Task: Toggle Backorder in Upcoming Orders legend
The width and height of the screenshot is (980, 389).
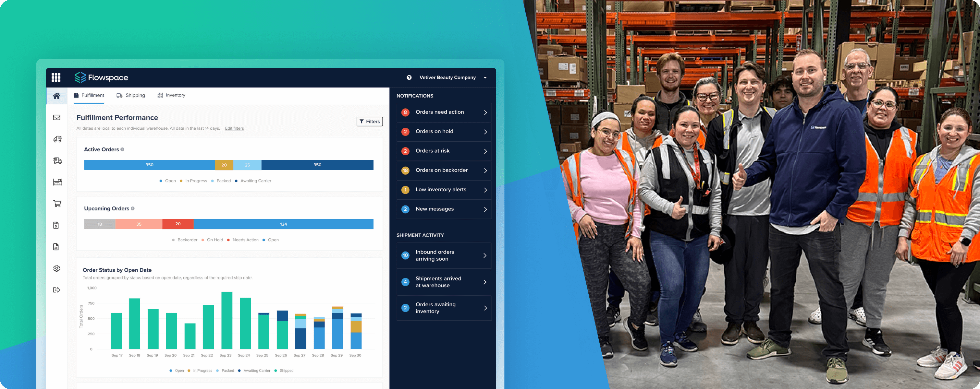Action: point(185,240)
